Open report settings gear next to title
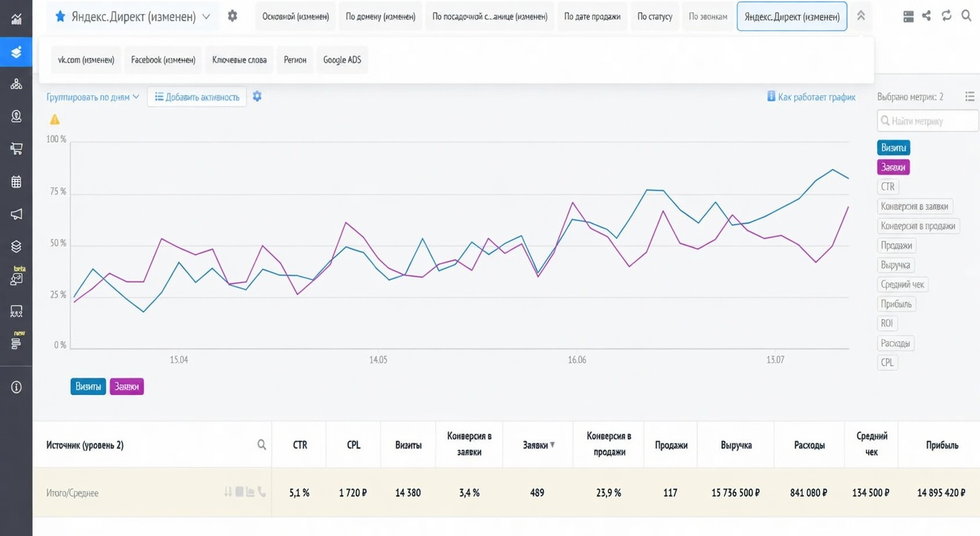The width and height of the screenshot is (980, 536). pyautogui.click(x=232, y=16)
